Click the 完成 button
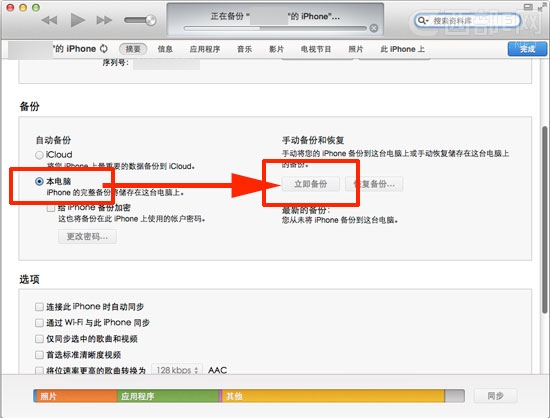Screen dimensions: 550x418 tap(527, 49)
